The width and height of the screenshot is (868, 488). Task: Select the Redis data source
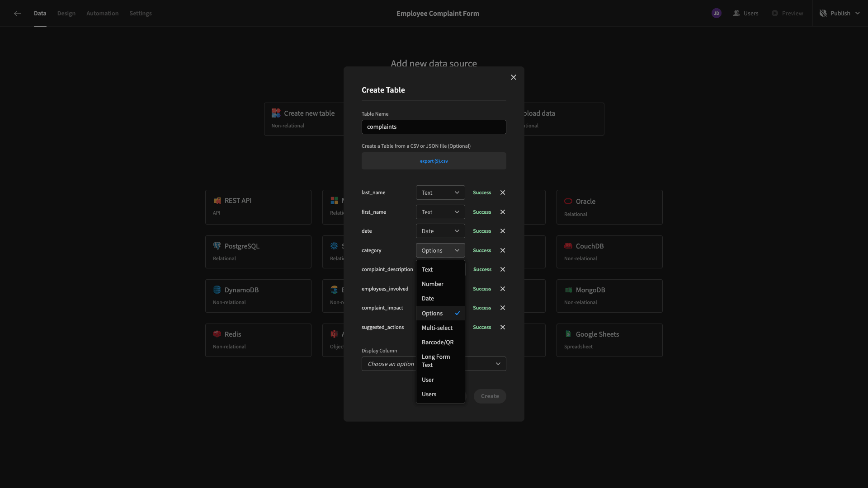(258, 340)
